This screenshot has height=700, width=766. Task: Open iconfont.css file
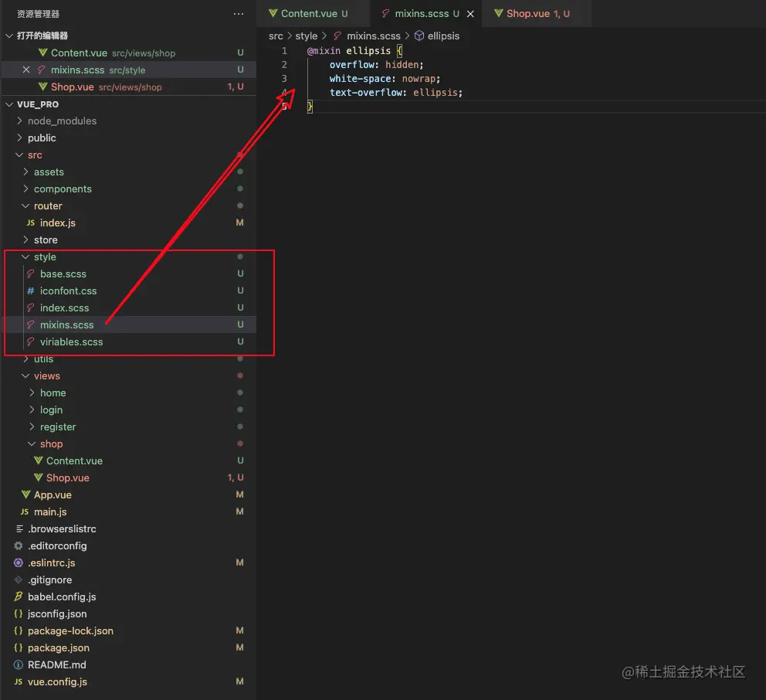(x=129, y=291)
